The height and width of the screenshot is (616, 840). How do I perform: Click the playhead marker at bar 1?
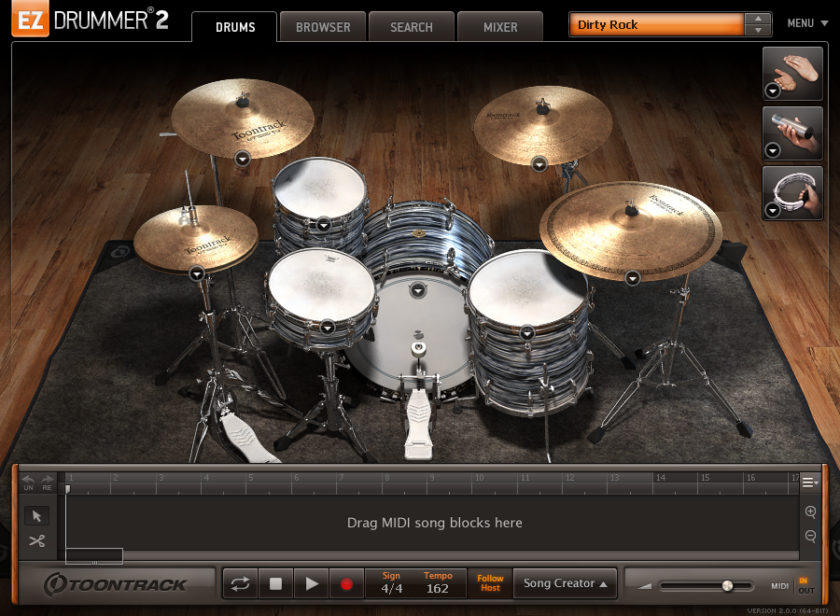67,489
